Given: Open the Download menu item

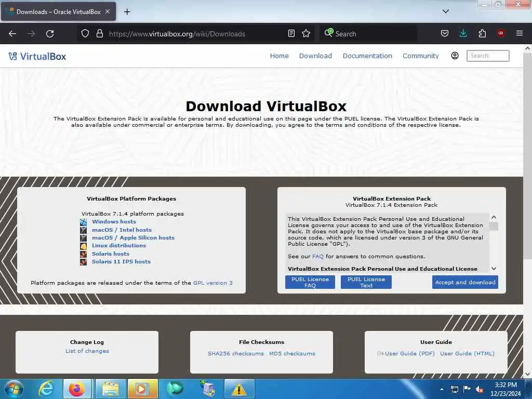Looking at the screenshot, I should 315,56.
